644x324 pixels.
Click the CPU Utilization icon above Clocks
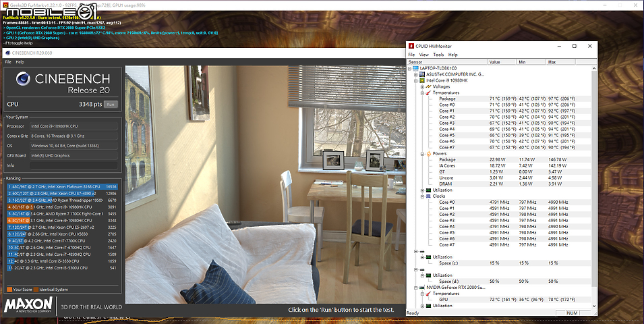point(428,190)
